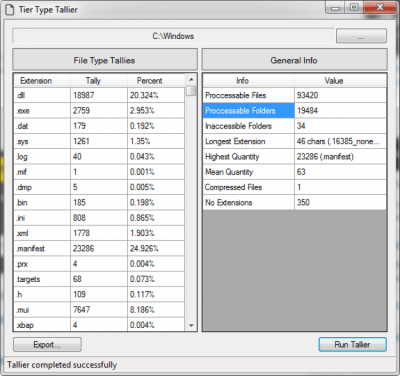Select the .prx extension cell

point(42,264)
